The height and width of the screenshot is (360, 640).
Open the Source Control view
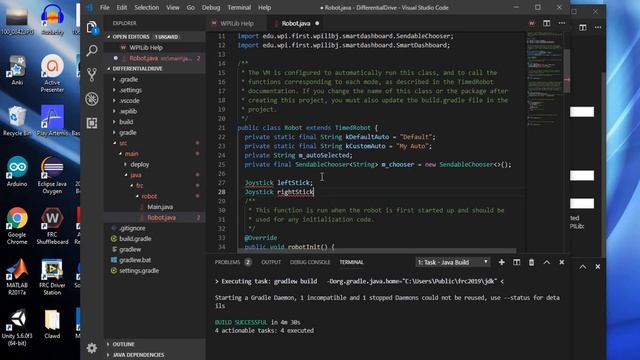[x=92, y=74]
